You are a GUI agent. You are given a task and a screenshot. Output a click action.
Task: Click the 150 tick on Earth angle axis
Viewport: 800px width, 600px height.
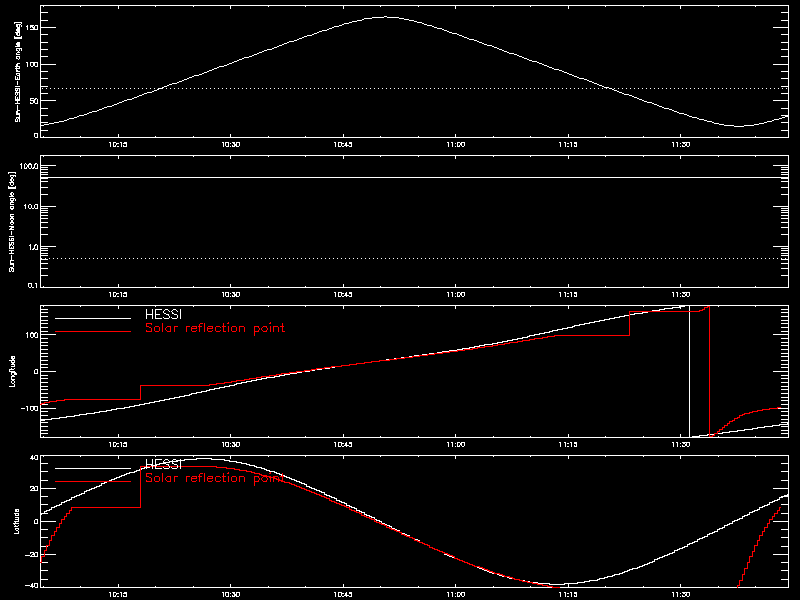[x=32, y=28]
